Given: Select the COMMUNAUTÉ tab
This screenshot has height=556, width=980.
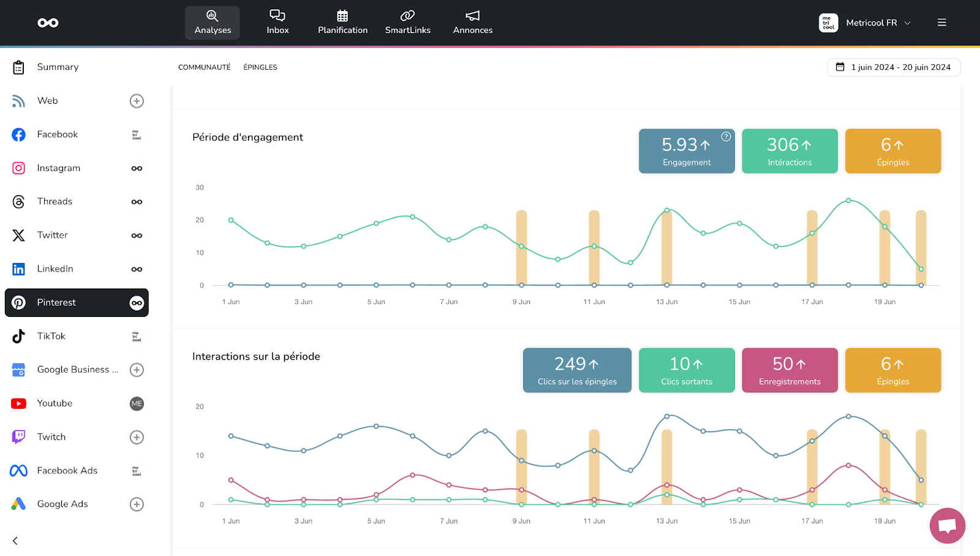Looking at the screenshot, I should [x=204, y=67].
